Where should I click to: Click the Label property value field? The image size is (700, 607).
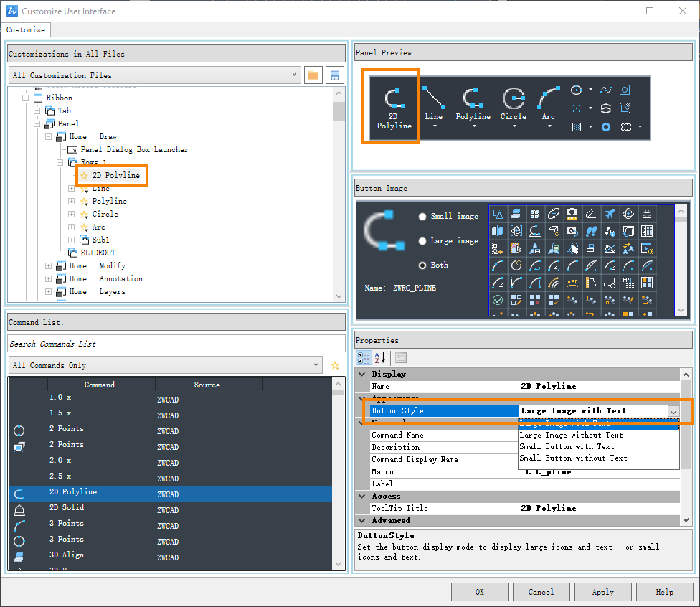[x=599, y=484]
